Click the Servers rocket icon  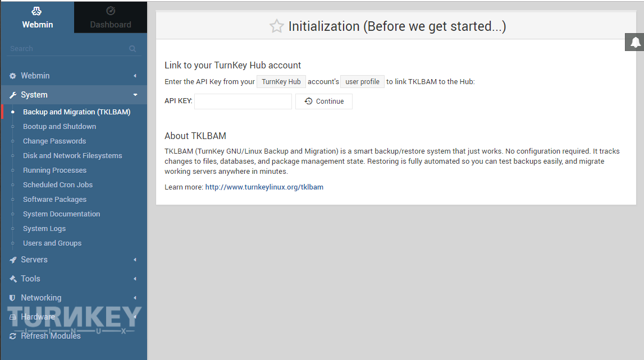click(13, 260)
